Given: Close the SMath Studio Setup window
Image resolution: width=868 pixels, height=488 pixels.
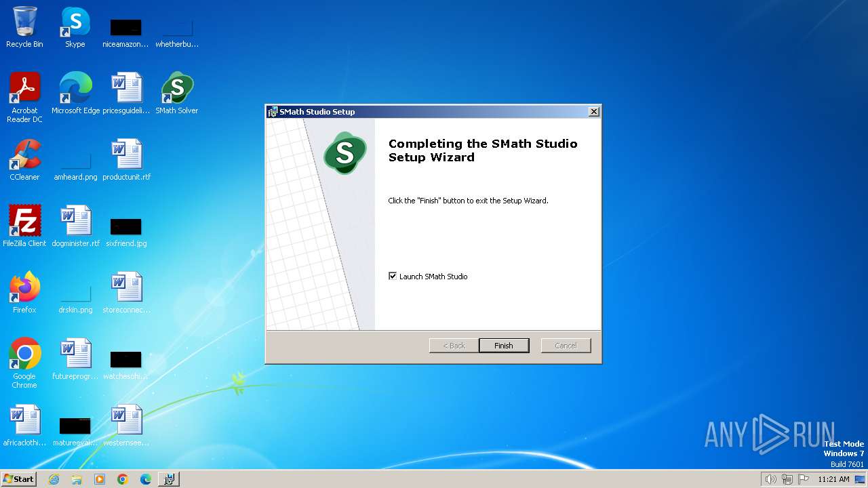Looking at the screenshot, I should click(594, 112).
